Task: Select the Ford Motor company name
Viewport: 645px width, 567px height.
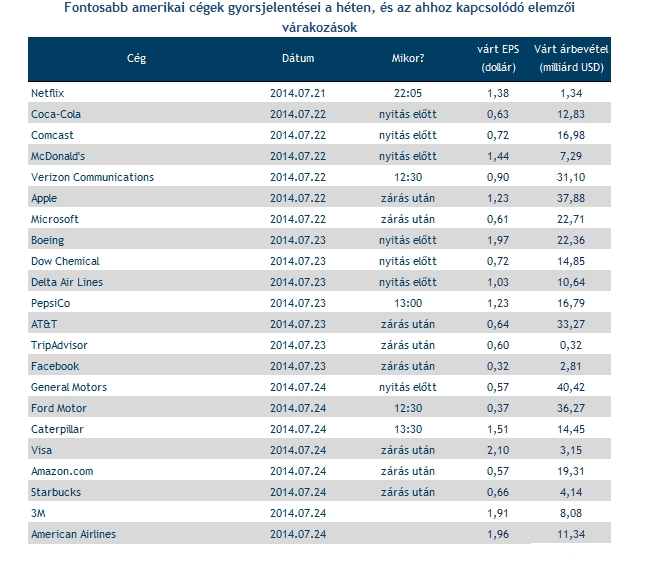Action: click(x=59, y=408)
